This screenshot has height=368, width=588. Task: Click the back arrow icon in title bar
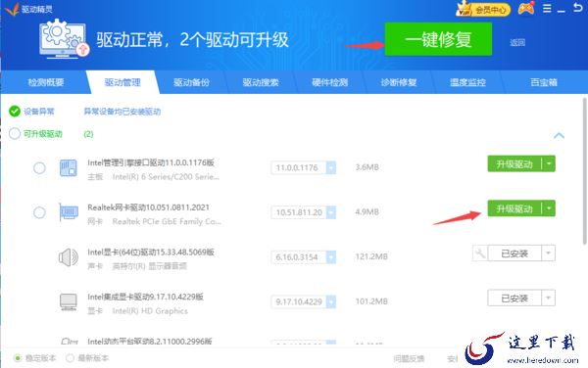(x=578, y=8)
